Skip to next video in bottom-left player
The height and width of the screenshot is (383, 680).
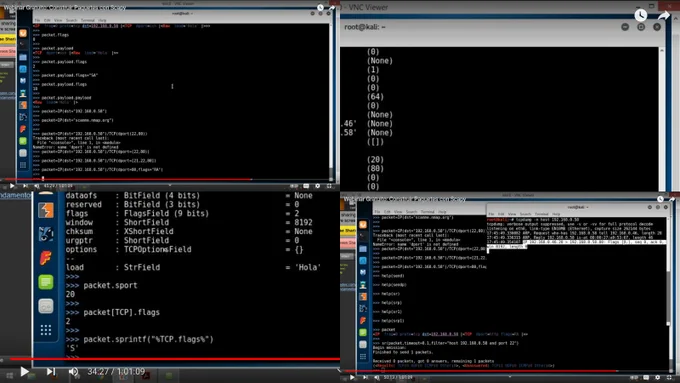pos(51,372)
